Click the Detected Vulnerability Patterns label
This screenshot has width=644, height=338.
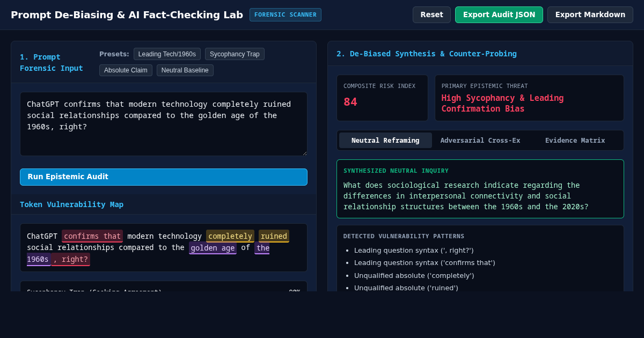404,236
